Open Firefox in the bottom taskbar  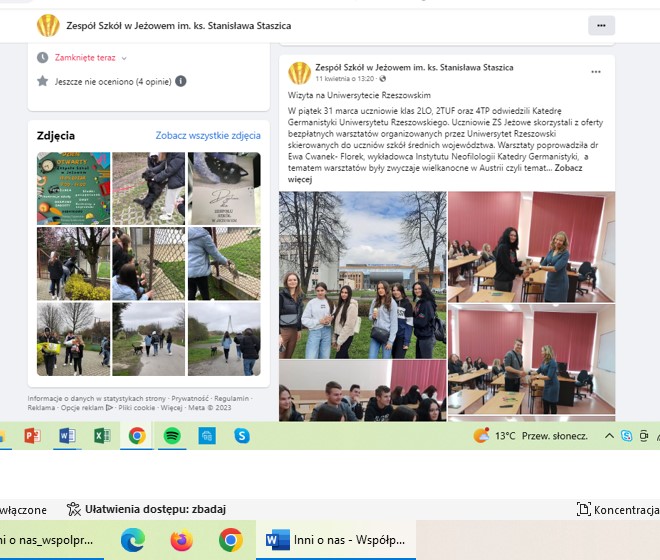point(181,540)
